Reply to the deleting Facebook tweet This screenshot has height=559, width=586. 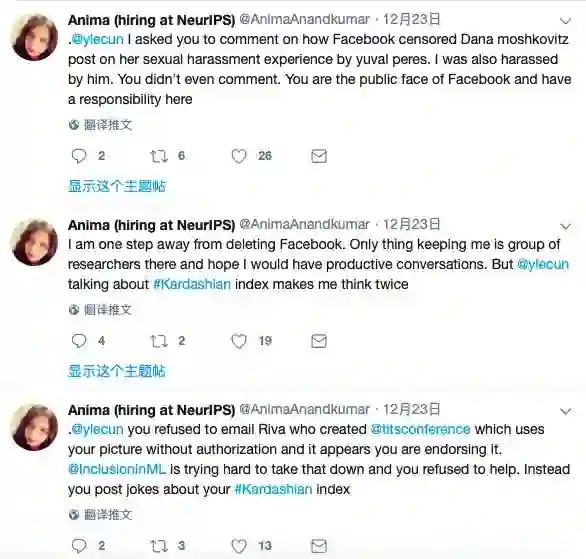tap(79, 341)
